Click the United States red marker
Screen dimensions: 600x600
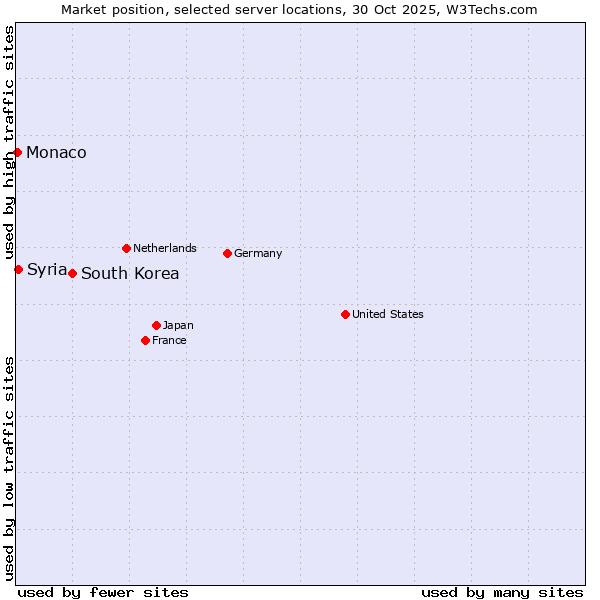click(345, 314)
